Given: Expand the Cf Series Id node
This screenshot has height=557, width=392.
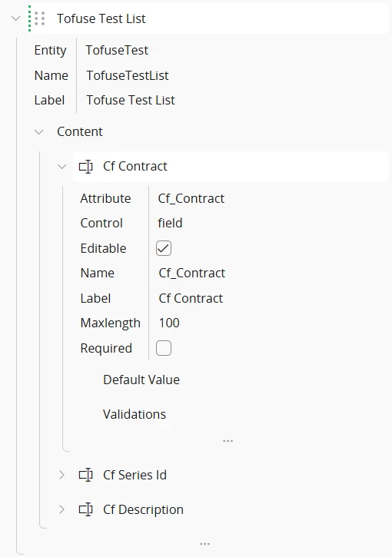Looking at the screenshot, I should click(x=61, y=475).
